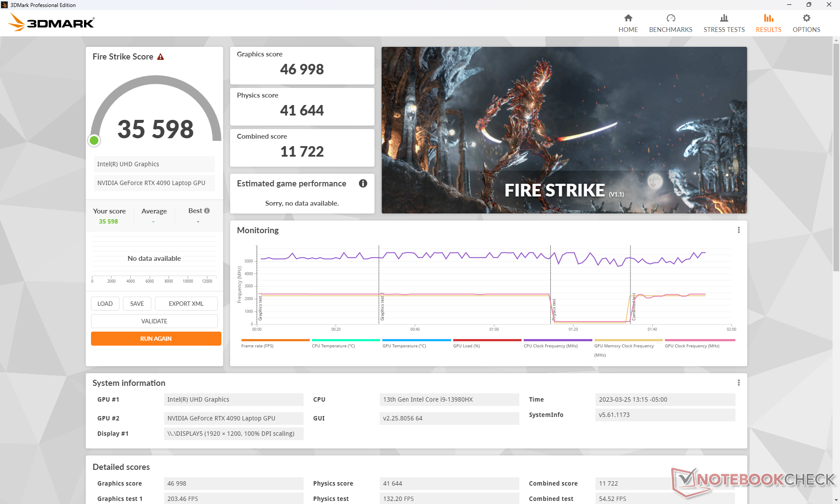Screen dimensions: 840x504
Task: Open Options via the gear icon
Action: click(806, 18)
